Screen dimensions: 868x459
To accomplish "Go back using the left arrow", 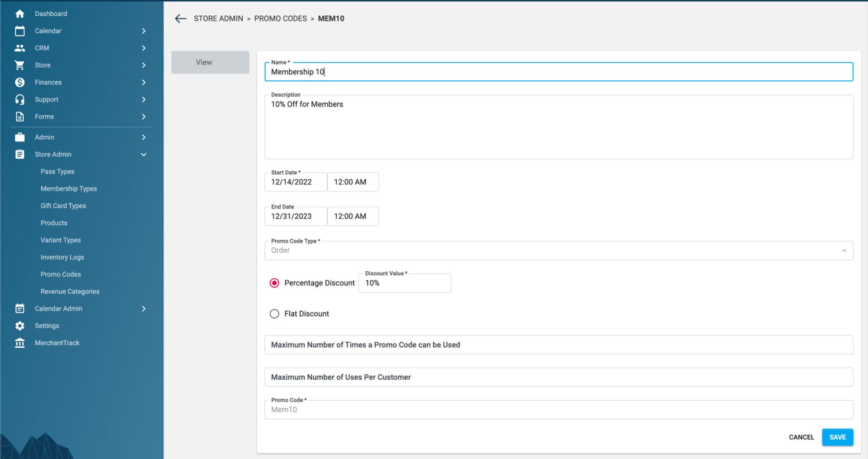I will click(x=181, y=19).
